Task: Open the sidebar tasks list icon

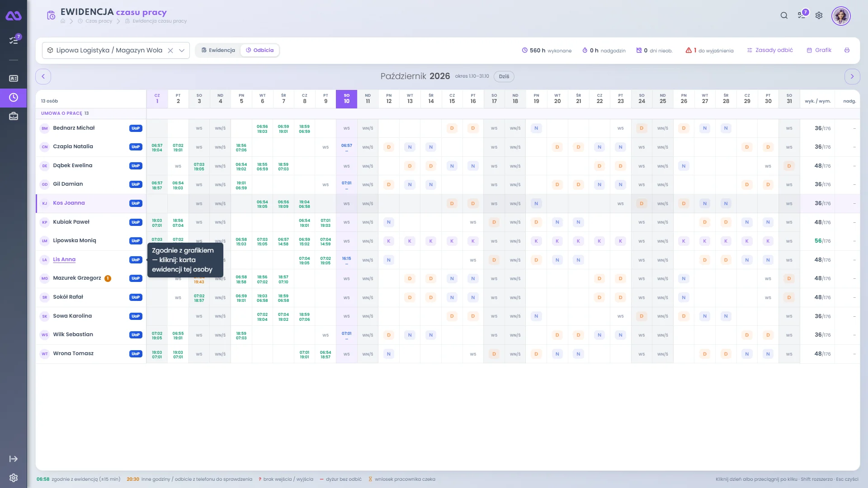Action: click(14, 40)
